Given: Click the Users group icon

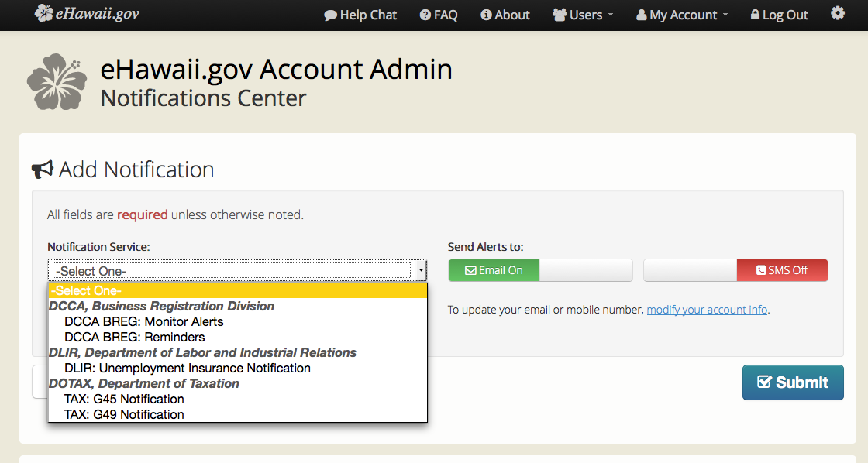Looking at the screenshot, I should click(x=560, y=15).
